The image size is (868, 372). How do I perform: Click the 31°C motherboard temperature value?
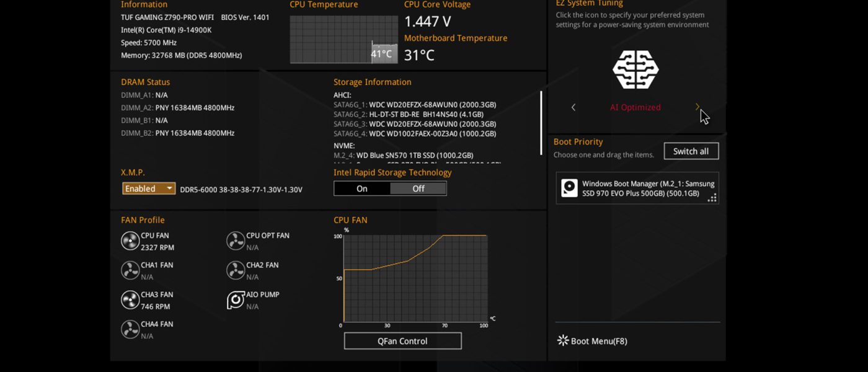[x=419, y=55]
